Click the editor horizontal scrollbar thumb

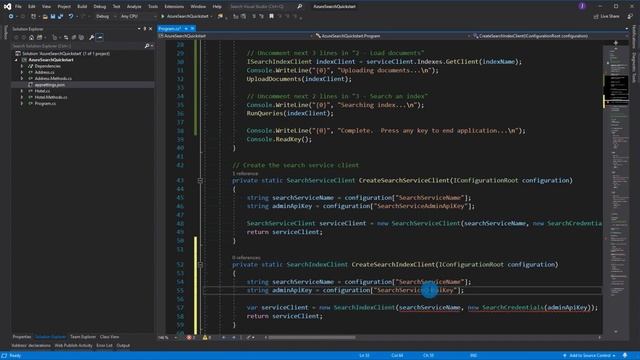(312, 338)
